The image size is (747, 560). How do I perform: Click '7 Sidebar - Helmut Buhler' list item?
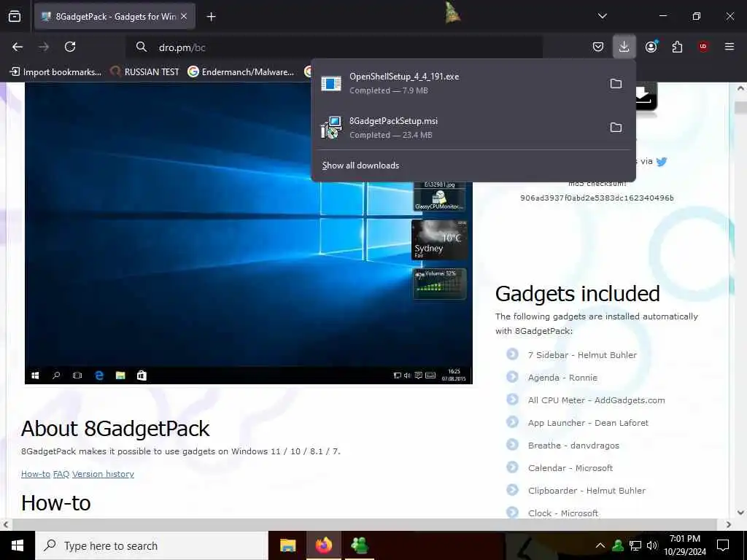click(582, 355)
